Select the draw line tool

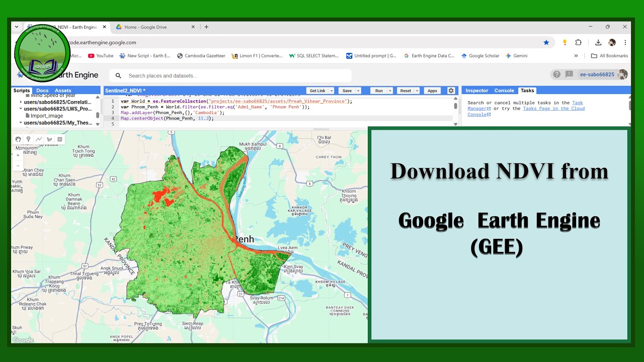tap(39, 139)
